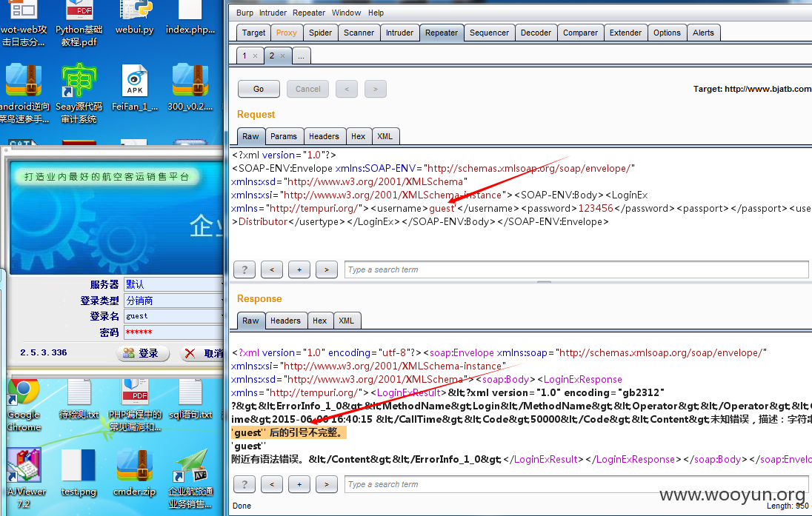Switch to the Decoder tab
Screen dimensions: 812x516
coord(536,33)
